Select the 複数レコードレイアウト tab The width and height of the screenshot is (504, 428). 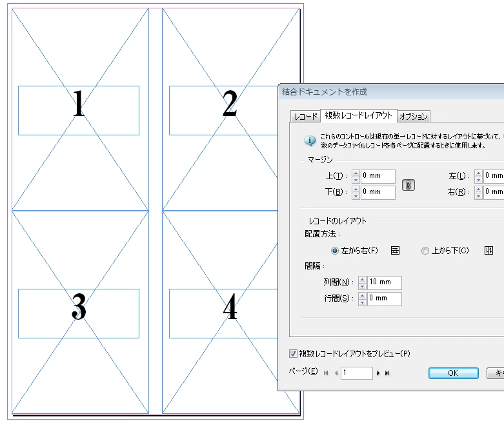click(x=359, y=115)
